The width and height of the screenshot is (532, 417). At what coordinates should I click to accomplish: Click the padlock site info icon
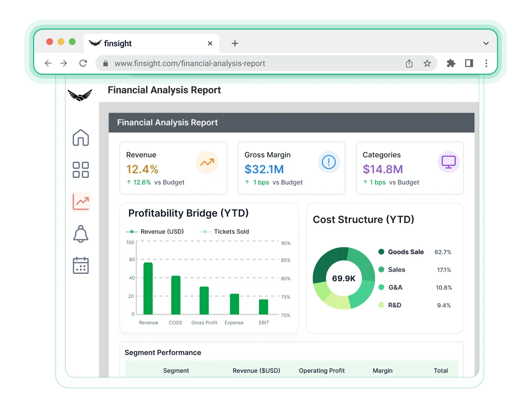pyautogui.click(x=105, y=63)
